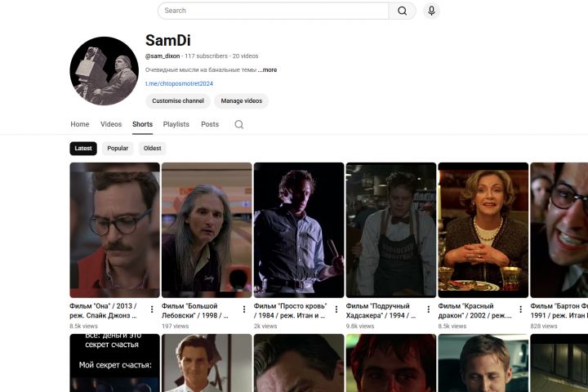Open "Большой Лебовски" short thumbnail

coord(207,230)
